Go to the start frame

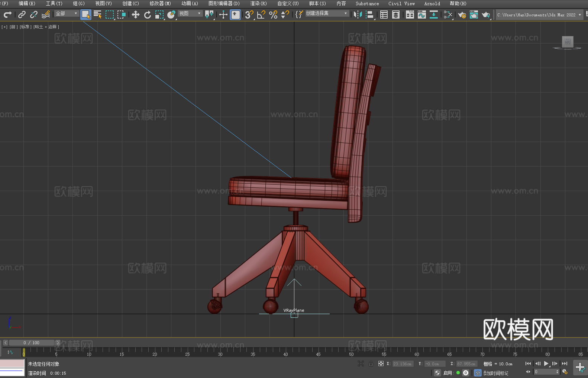[528, 364]
